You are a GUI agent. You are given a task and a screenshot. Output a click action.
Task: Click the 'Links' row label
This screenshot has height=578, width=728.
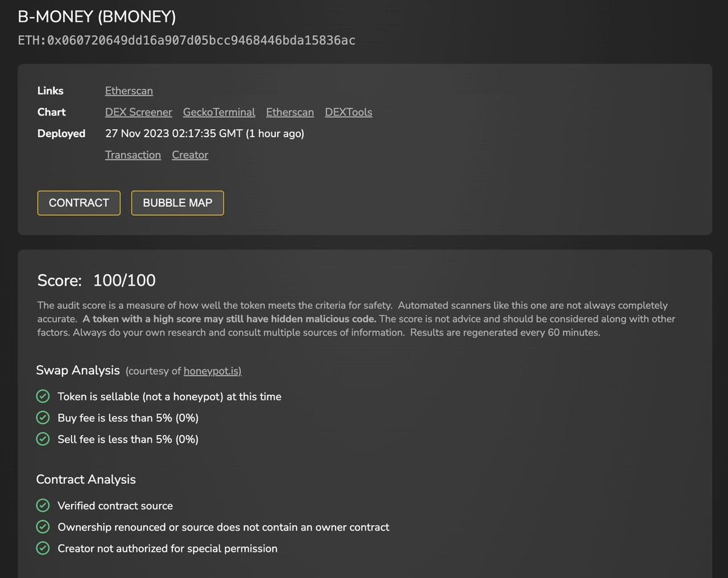click(x=50, y=91)
